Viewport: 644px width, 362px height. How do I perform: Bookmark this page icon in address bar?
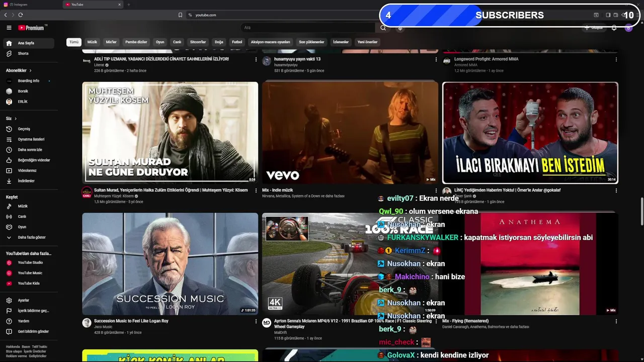click(x=180, y=15)
